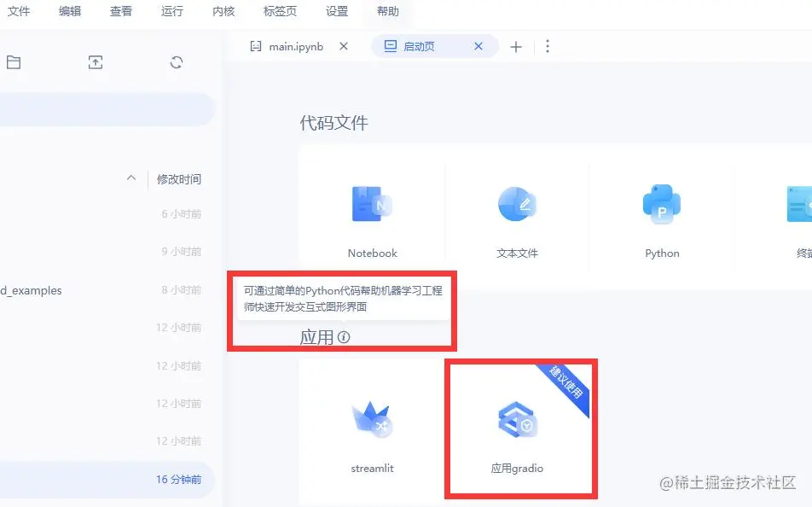812x507 pixels.
Task: Click the Notebook label
Action: point(373,253)
